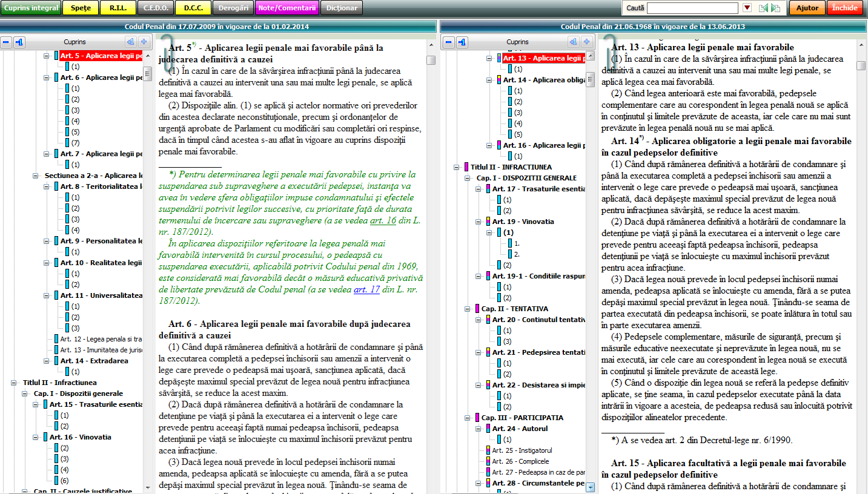
Task: Open the Dicționar tab
Action: [342, 8]
